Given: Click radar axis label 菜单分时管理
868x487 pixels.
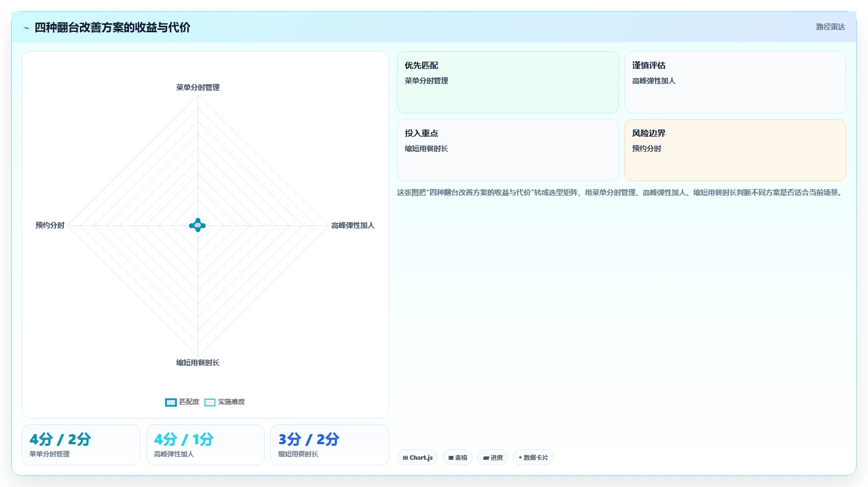Looking at the screenshot, I should point(198,87).
